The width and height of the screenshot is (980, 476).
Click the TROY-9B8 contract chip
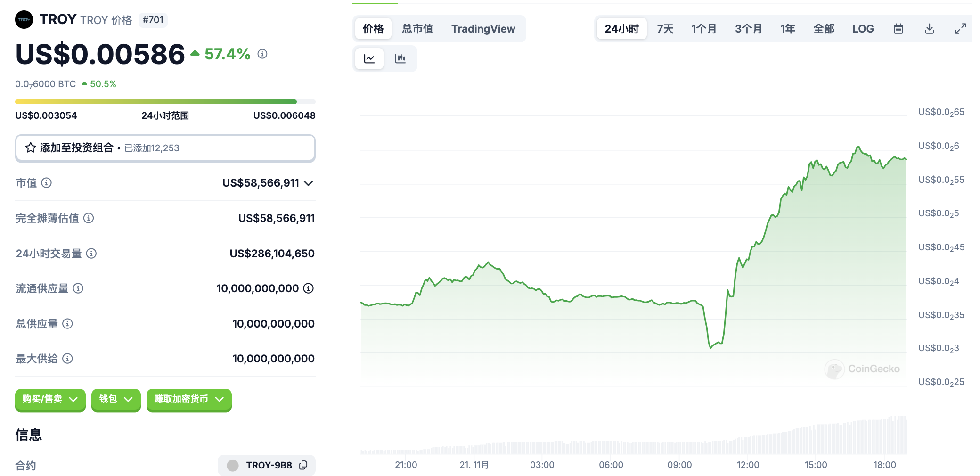tap(267, 465)
